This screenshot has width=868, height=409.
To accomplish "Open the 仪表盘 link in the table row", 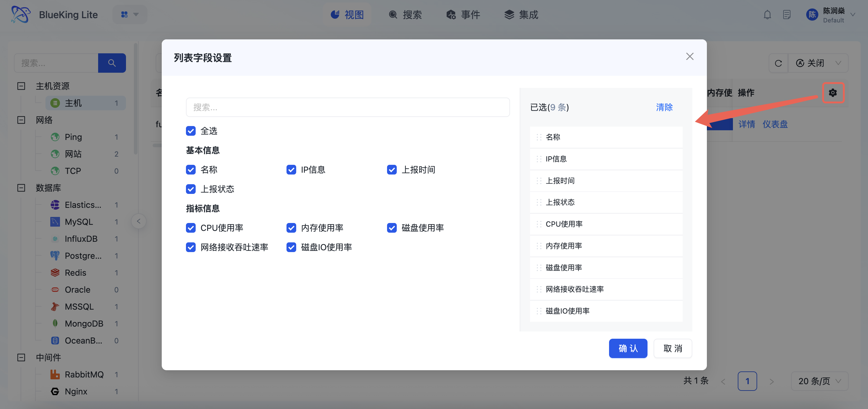I will click(775, 124).
